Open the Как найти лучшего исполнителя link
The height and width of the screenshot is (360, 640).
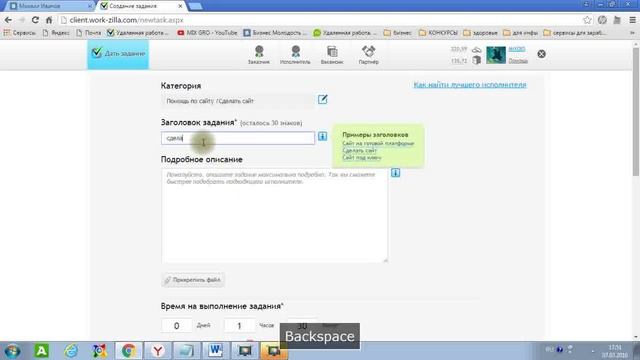pyautogui.click(x=470, y=85)
